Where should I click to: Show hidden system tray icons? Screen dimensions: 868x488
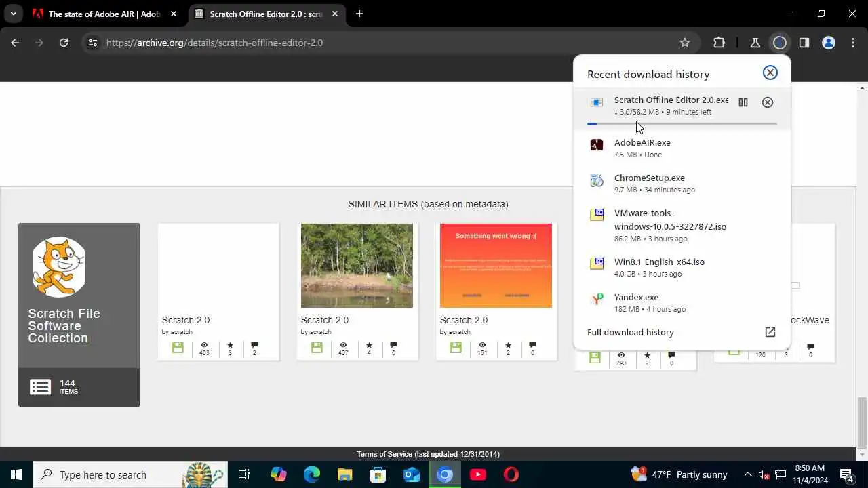(748, 474)
